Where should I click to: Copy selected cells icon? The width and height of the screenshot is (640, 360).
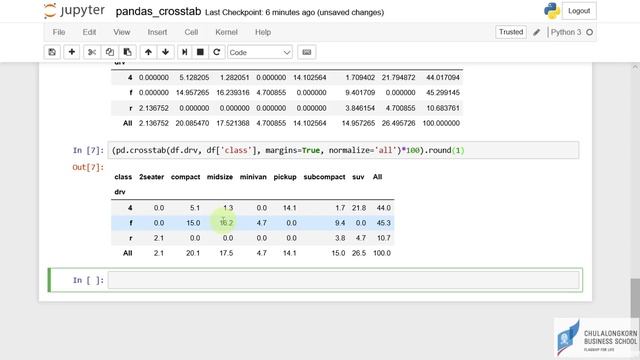pos(109,52)
